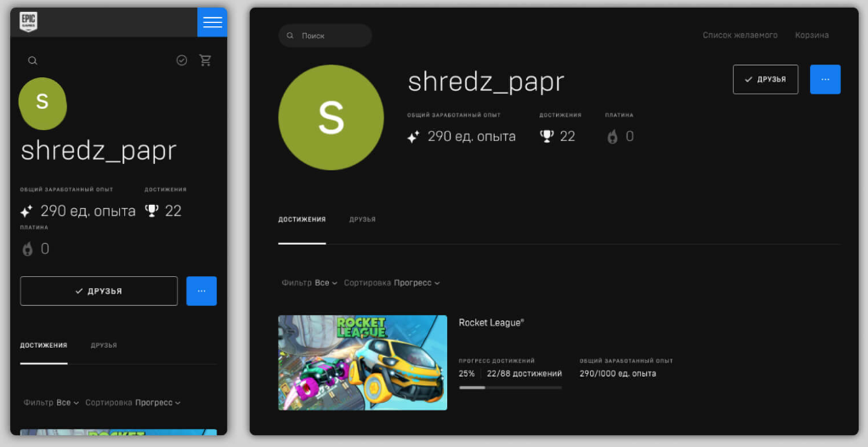Select ДОСТИЖЕНИЯ tab in mobile view
This screenshot has height=447, width=868.
(x=43, y=345)
